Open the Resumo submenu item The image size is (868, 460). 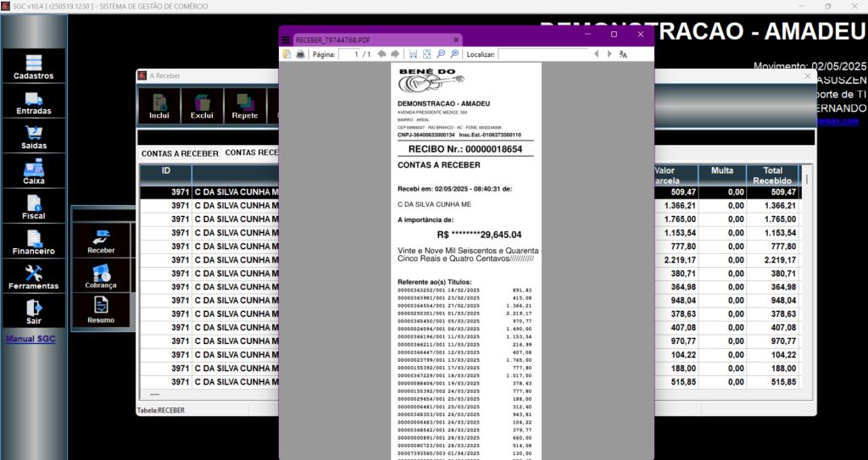[x=101, y=311]
